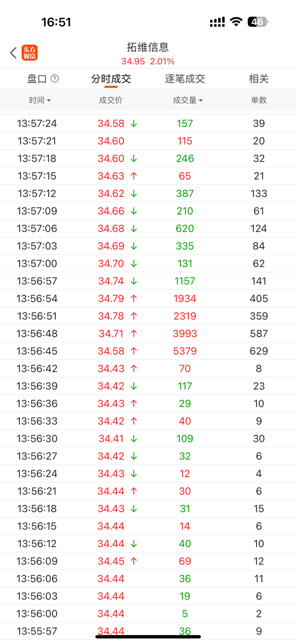Tap the red up arrow at 13:56:54
Screen dimensions: 296x644
pyautogui.click(x=134, y=299)
